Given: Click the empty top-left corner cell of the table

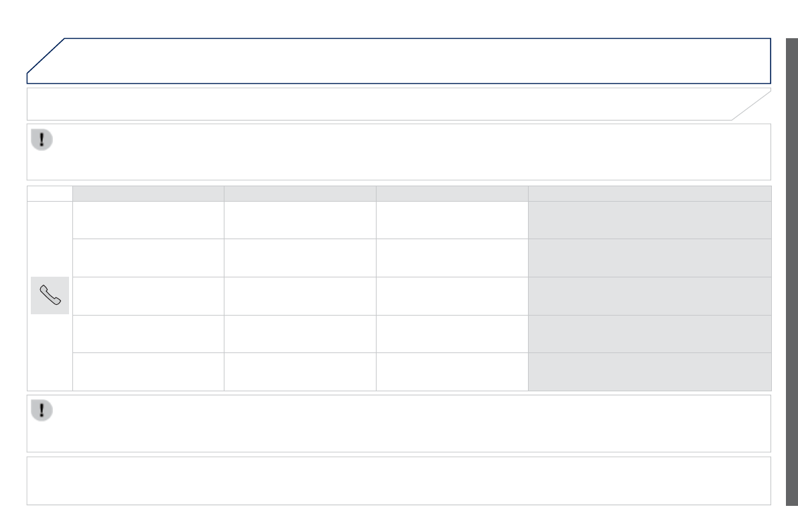Looking at the screenshot, I should [50, 194].
